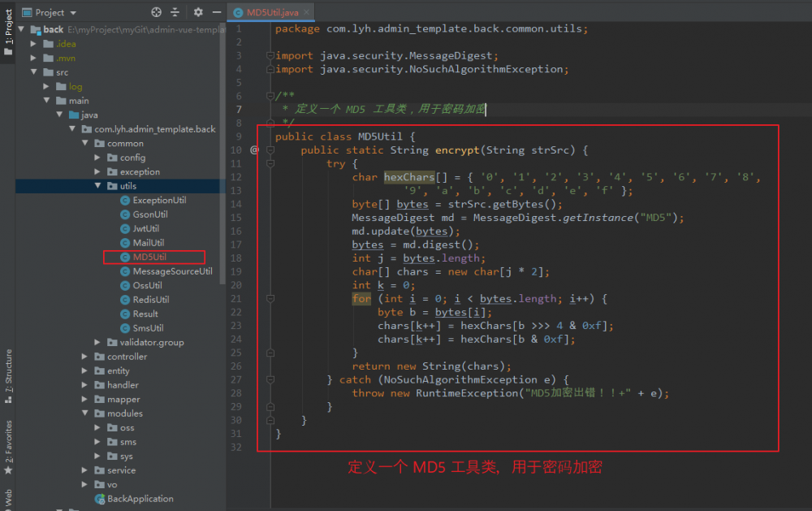Click the Scroll-from-Source crosshair icon
812x511 pixels.
click(x=156, y=12)
